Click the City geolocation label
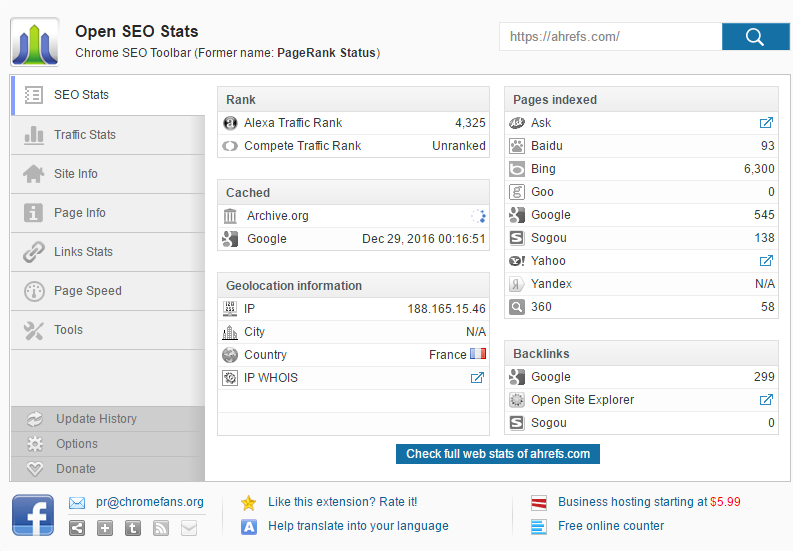Image resolution: width=793 pixels, height=551 pixels. point(254,332)
